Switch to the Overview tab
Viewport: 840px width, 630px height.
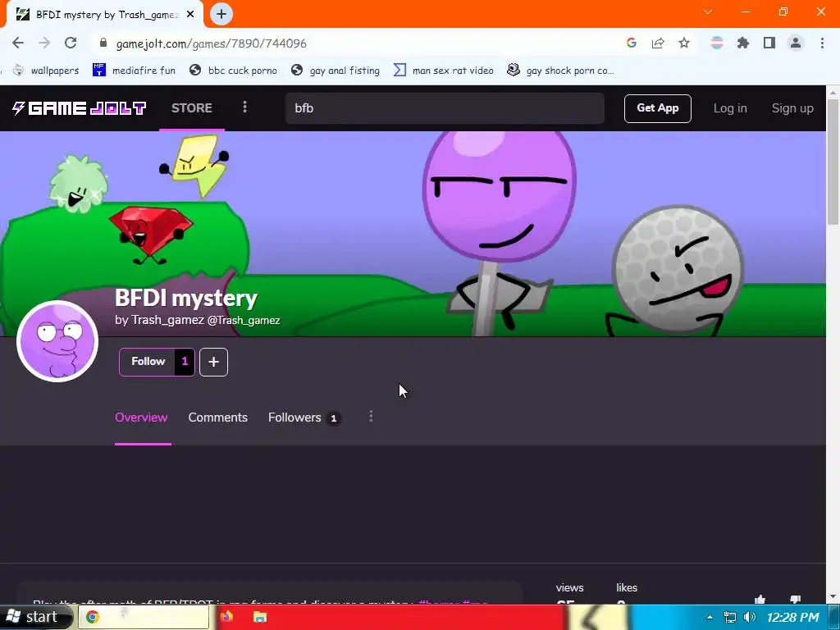(x=141, y=418)
